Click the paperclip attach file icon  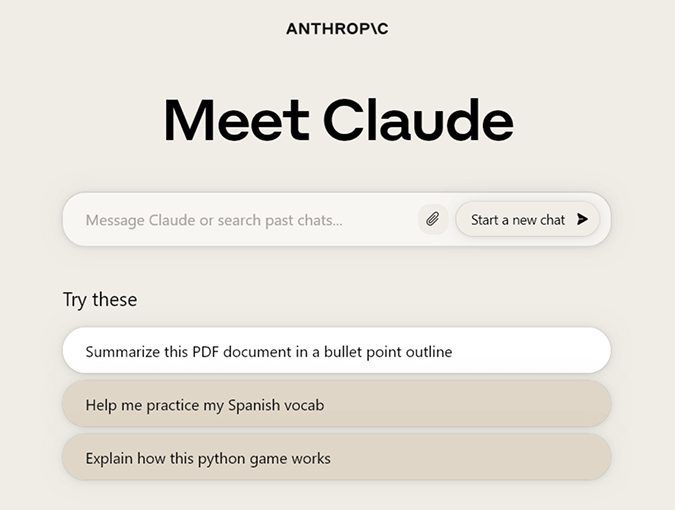tap(432, 219)
